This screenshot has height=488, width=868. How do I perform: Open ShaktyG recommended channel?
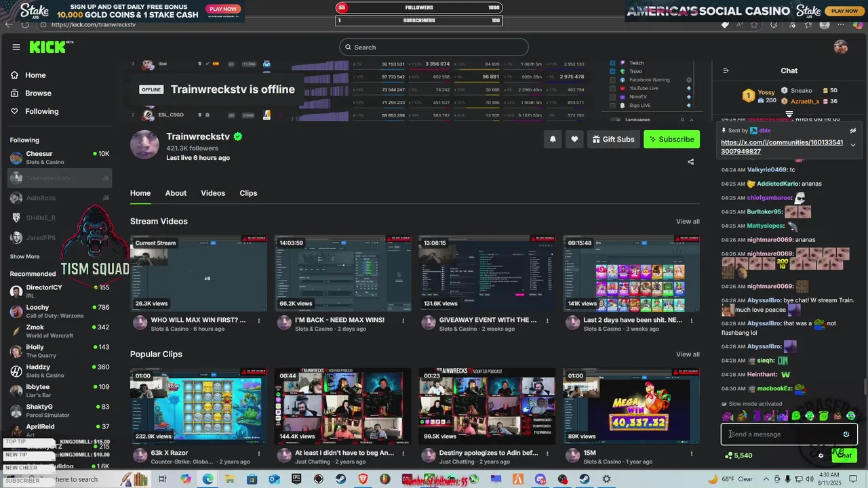coord(60,411)
